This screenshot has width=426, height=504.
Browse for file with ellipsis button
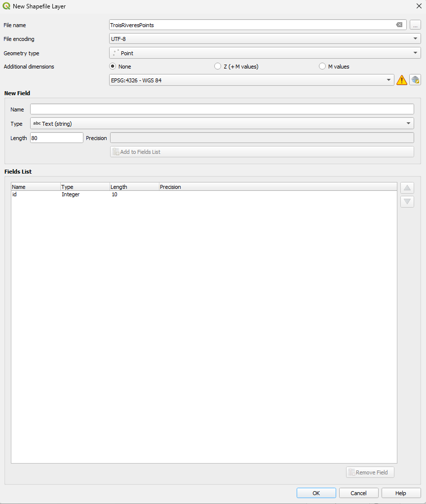[415, 25]
